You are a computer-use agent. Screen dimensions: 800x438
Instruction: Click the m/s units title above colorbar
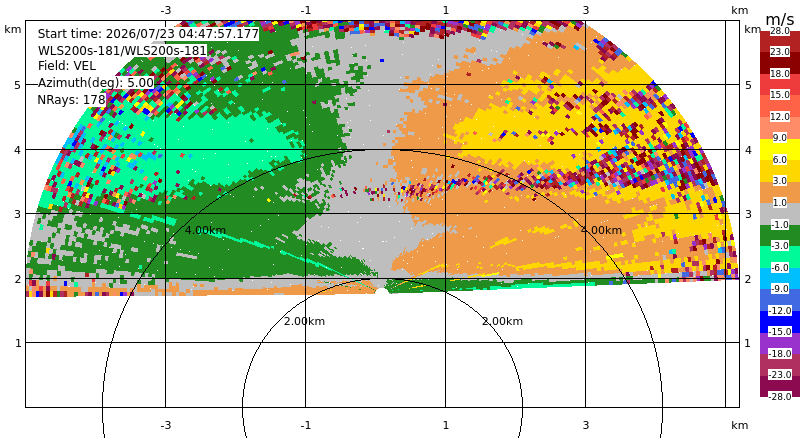click(780, 19)
